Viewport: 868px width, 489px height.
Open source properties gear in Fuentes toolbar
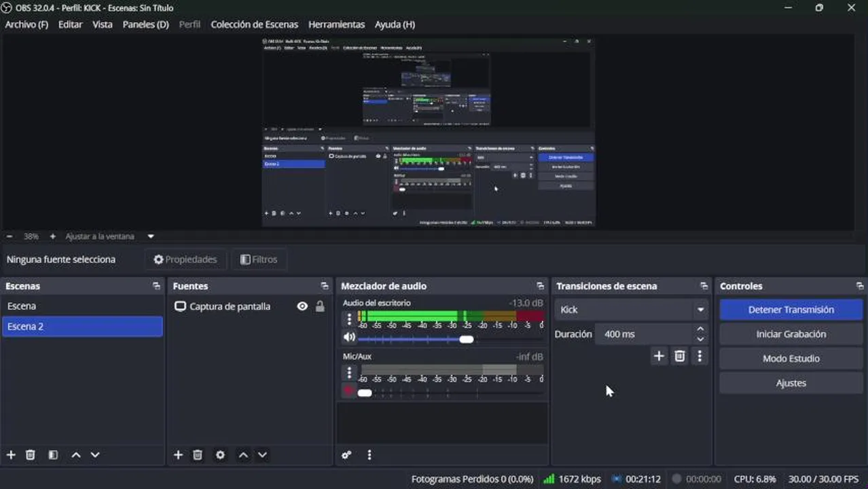coord(220,455)
